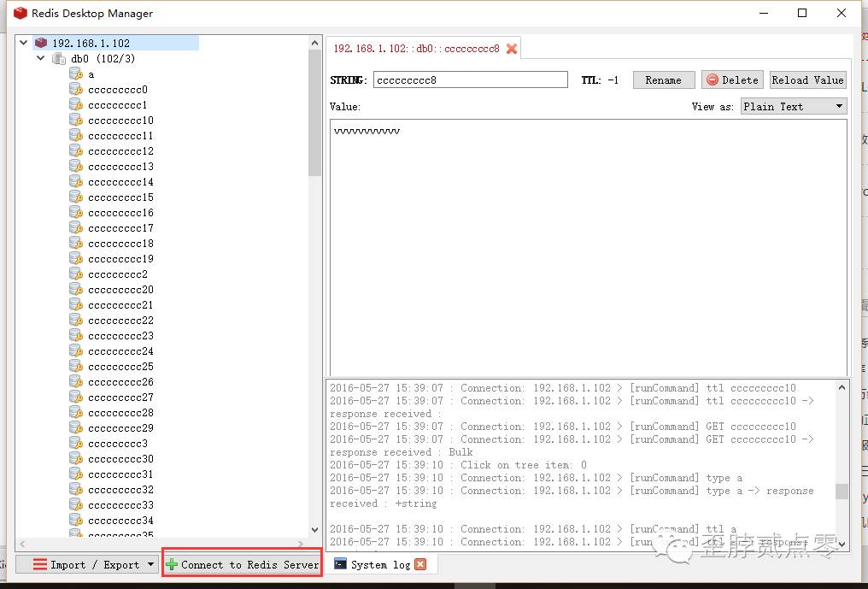Click the key icon next to cccccccccc2
This screenshot has height=589, width=868.
[x=76, y=274]
